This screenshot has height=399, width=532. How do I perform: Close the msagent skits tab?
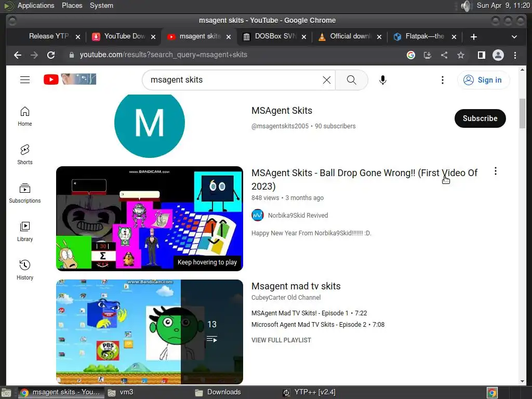pos(229,37)
